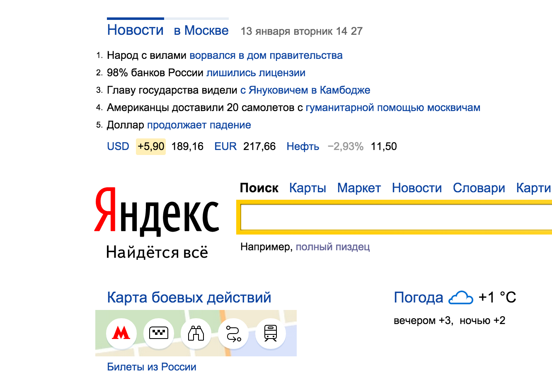Screen dimensions: 552x392
Task: Open Словари in the search navigation
Action: [479, 188]
